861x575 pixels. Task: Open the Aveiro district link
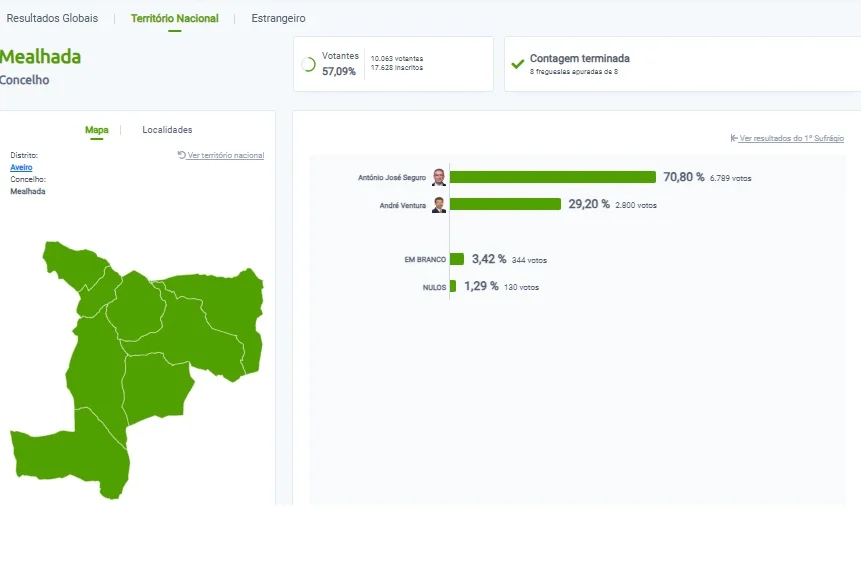[x=21, y=167]
